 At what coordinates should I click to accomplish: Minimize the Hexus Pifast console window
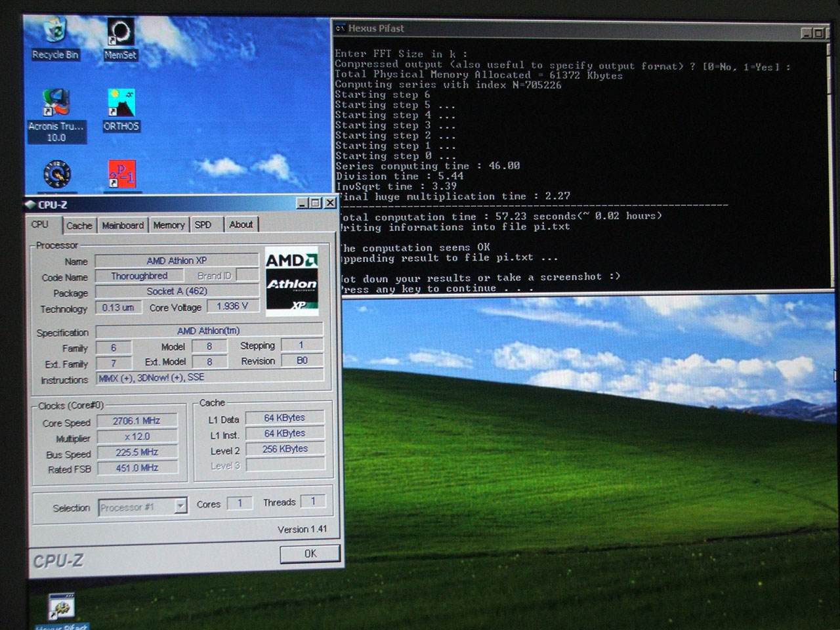tap(807, 33)
